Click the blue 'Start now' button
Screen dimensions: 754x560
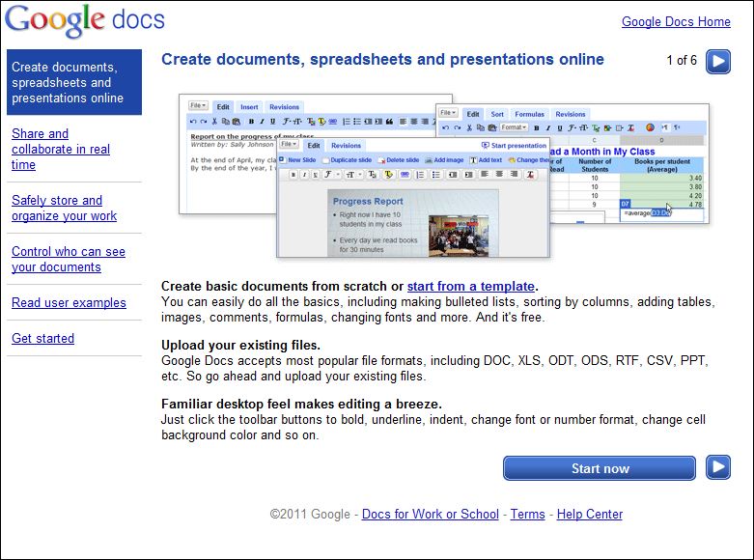tap(600, 468)
